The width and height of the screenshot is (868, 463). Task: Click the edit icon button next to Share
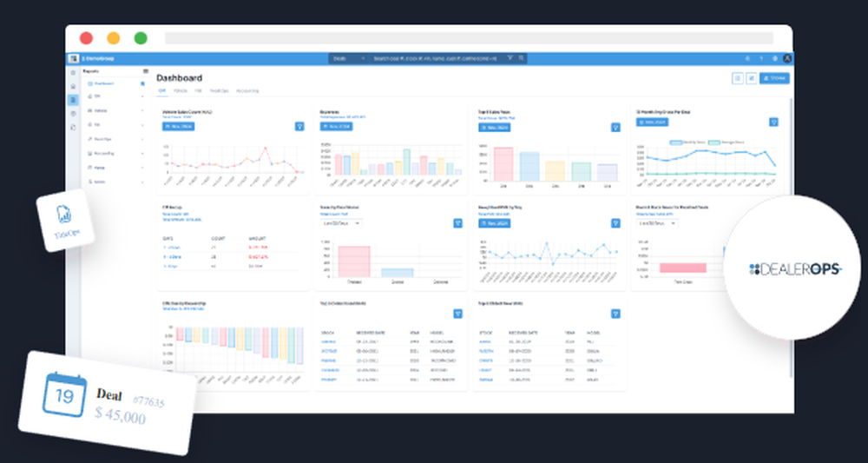751,79
